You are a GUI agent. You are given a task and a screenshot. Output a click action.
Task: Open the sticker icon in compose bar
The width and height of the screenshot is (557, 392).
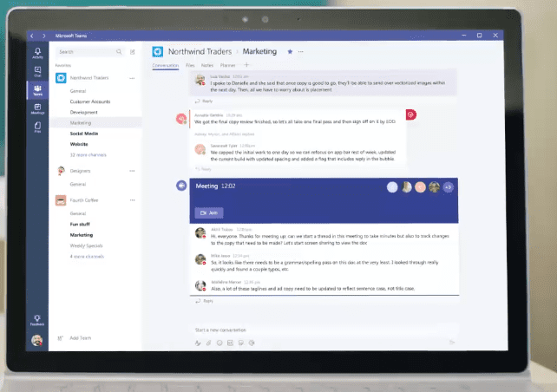241,343
